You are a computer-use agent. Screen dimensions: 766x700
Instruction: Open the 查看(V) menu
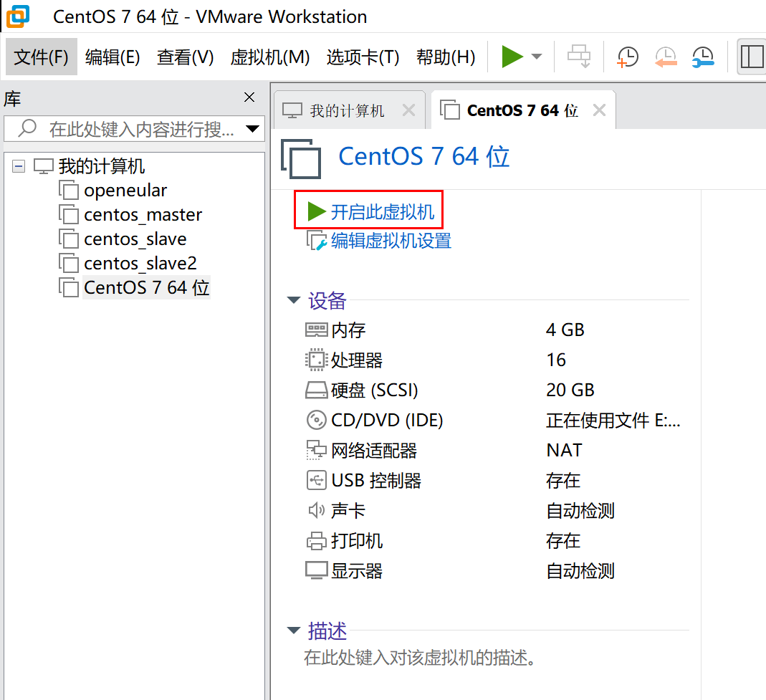point(185,57)
